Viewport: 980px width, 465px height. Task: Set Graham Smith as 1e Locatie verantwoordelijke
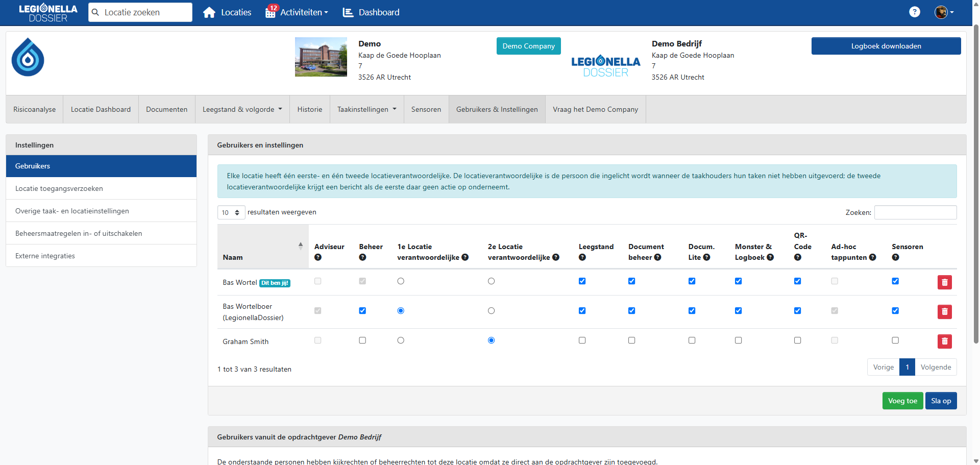[401, 340]
